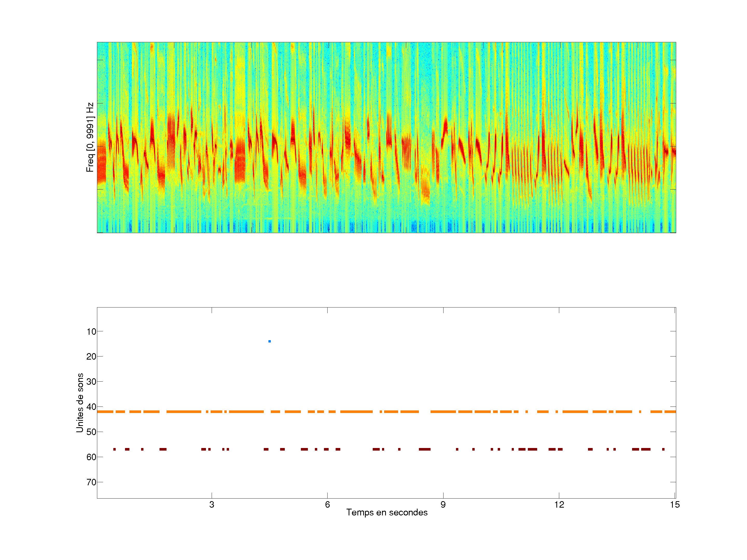Screen dimensions: 747x560
Task: Click y-axis tick label 70
Action: (x=91, y=482)
